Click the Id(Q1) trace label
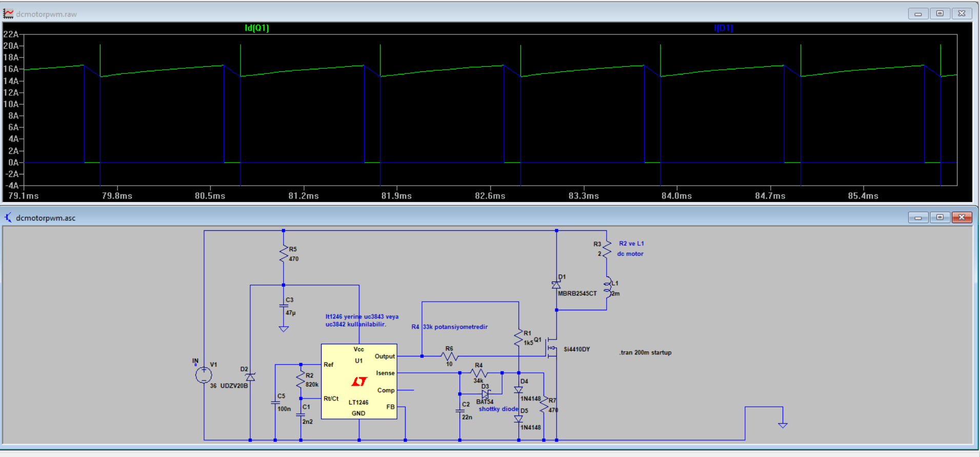 click(256, 28)
